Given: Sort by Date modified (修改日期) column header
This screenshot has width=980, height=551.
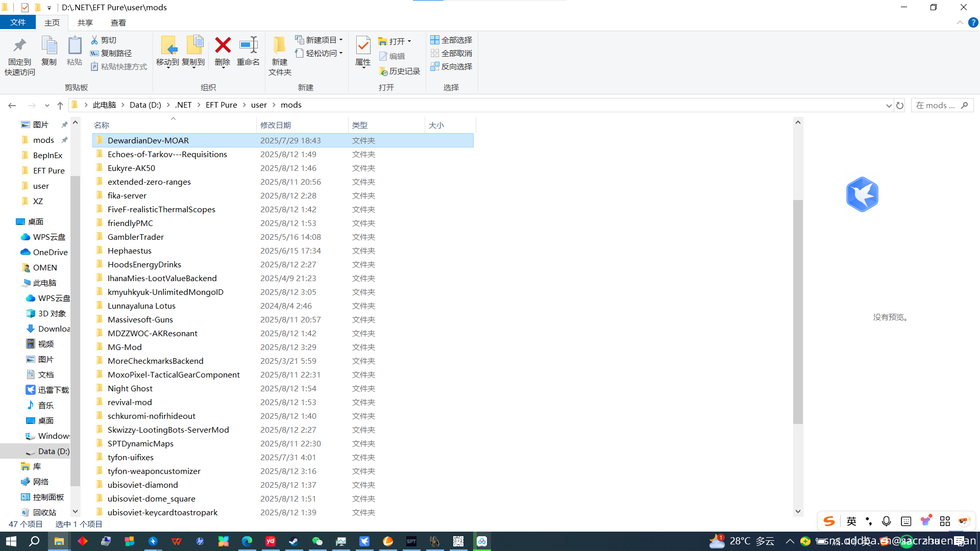Looking at the screenshot, I should (302, 125).
